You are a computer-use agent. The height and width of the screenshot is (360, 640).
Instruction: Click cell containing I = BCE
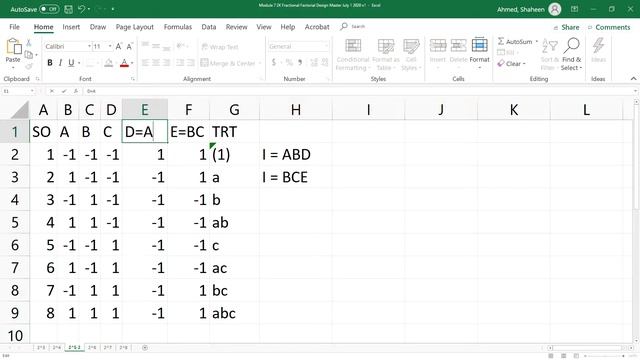[296, 178]
